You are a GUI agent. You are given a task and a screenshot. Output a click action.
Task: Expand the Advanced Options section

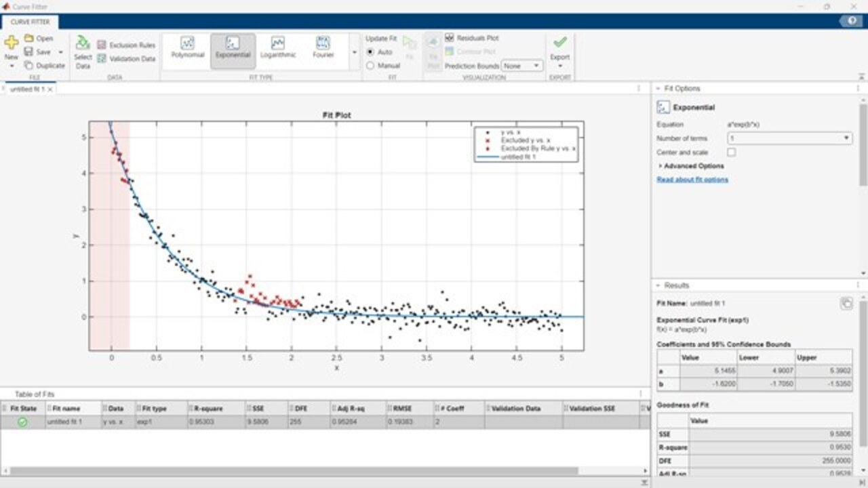pyautogui.click(x=690, y=166)
